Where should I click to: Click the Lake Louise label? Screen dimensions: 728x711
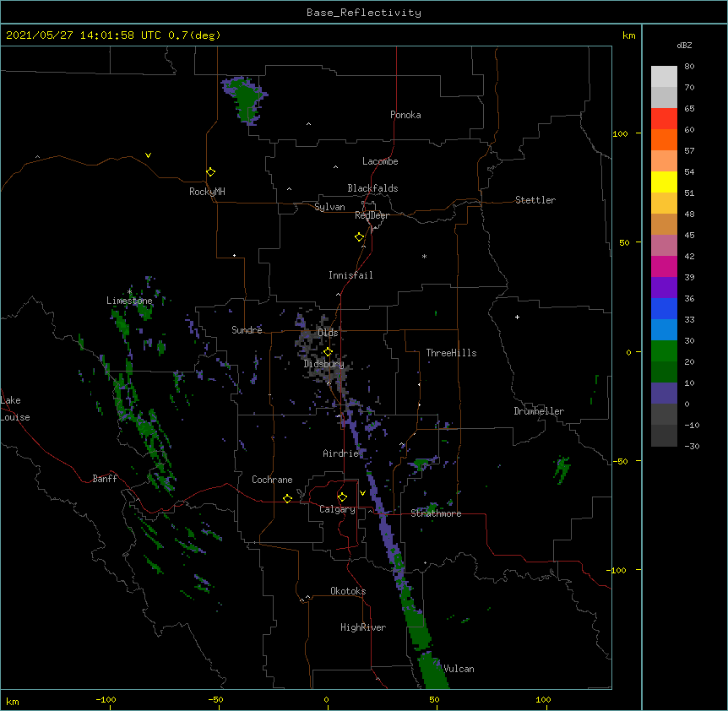[x=15, y=409]
